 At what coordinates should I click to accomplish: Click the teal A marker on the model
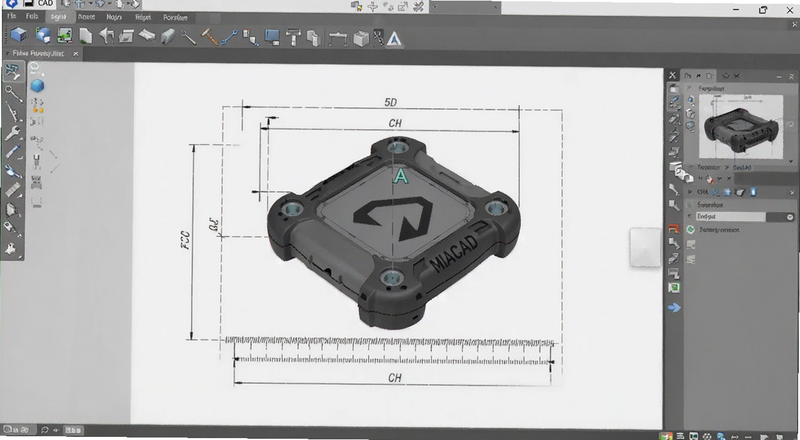[x=401, y=176]
